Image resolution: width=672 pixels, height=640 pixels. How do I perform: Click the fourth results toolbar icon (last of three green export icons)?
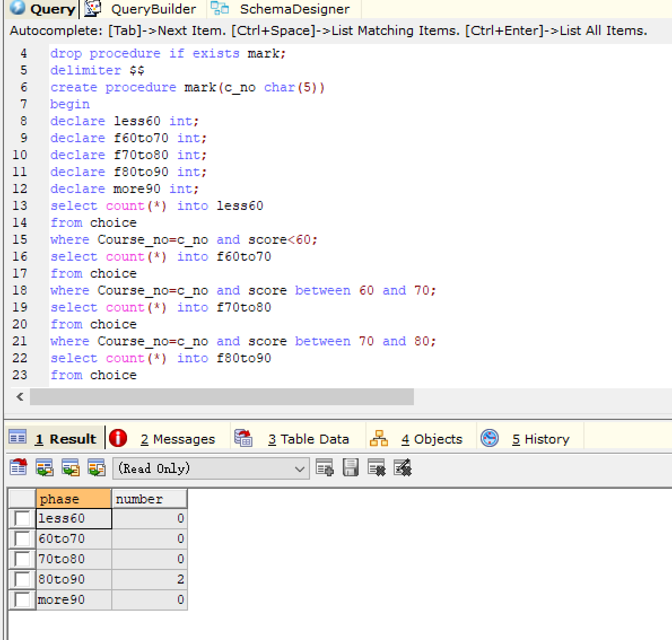tap(97, 467)
